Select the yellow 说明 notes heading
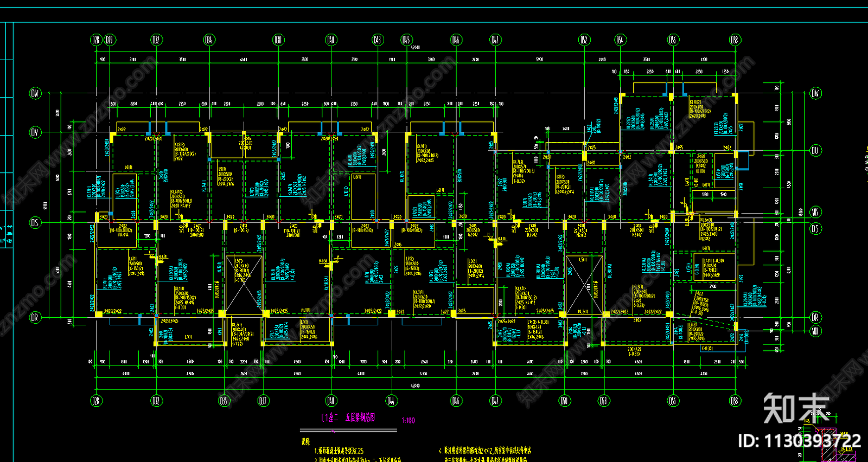The height and width of the screenshot is (462, 868). [305, 441]
